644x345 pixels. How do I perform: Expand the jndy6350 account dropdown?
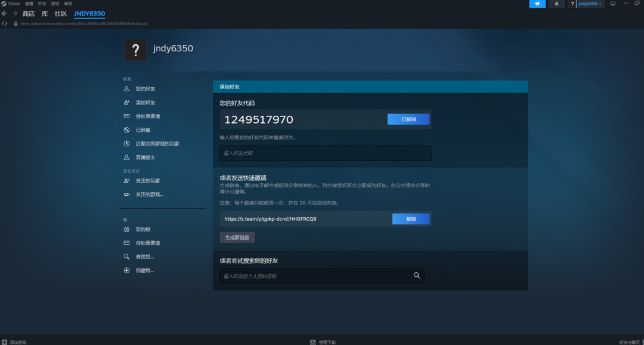[590, 4]
